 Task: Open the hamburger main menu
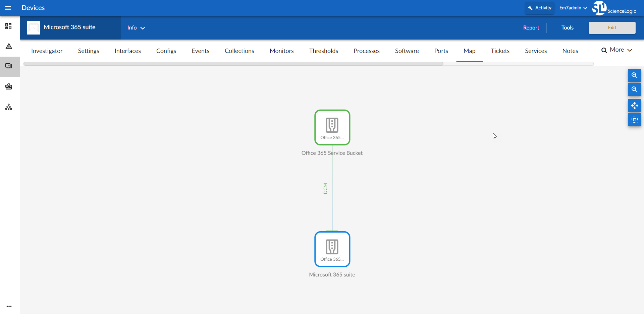[x=8, y=8]
